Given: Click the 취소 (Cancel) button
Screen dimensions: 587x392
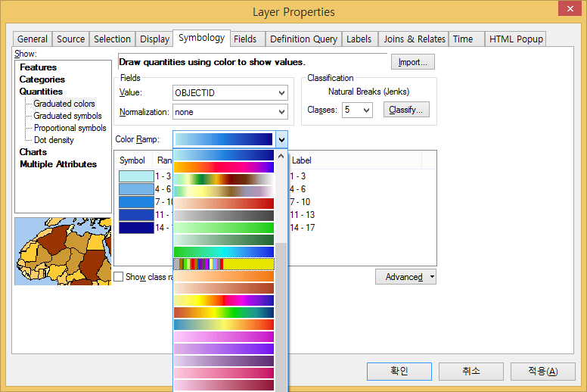Looking at the screenshot, I should point(471,372).
